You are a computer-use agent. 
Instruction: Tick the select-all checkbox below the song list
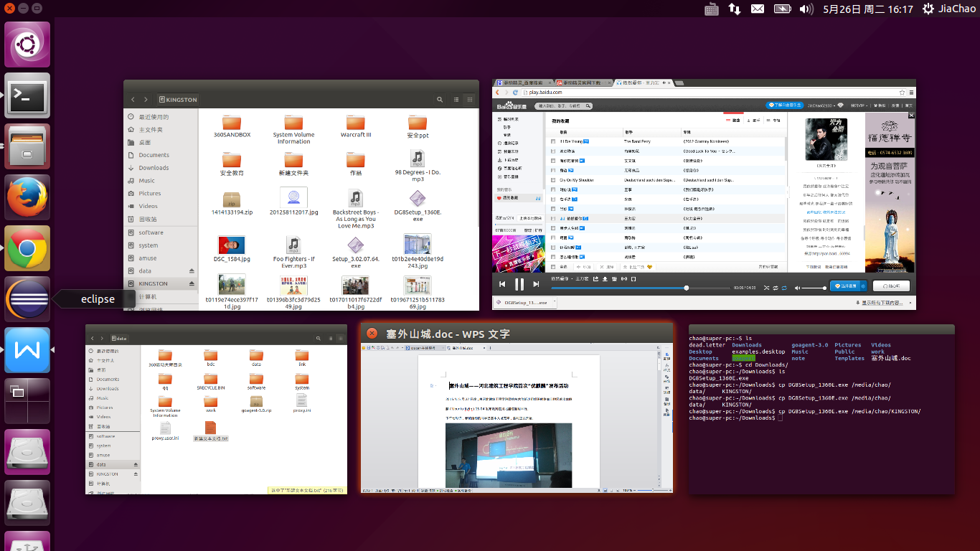[x=553, y=266]
